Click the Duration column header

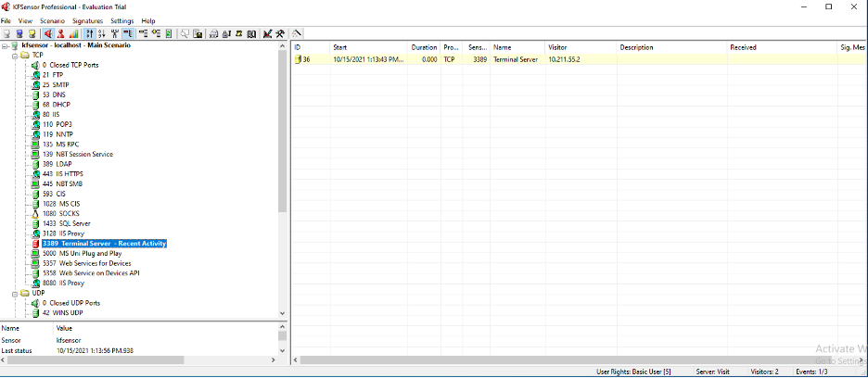(x=424, y=47)
